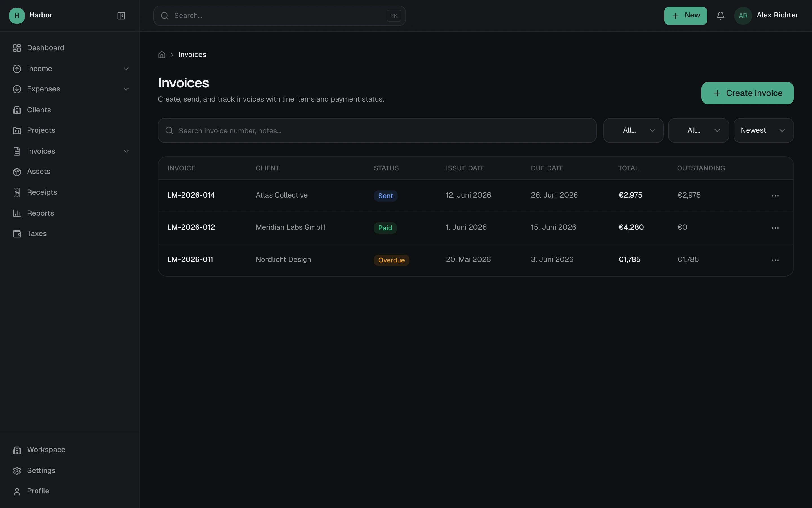Click the ⌘K shortcut badge

[x=394, y=16]
